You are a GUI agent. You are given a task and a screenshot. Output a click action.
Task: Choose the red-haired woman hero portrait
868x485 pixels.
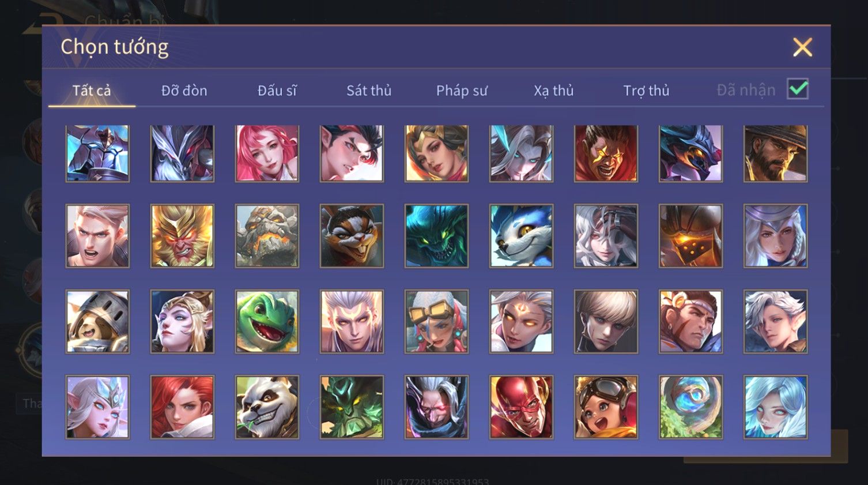[182, 407]
